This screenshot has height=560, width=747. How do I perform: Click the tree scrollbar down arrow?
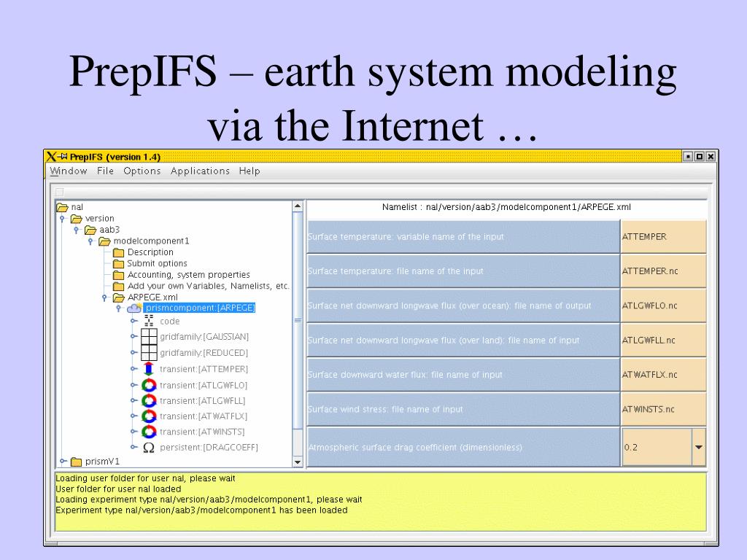(298, 462)
